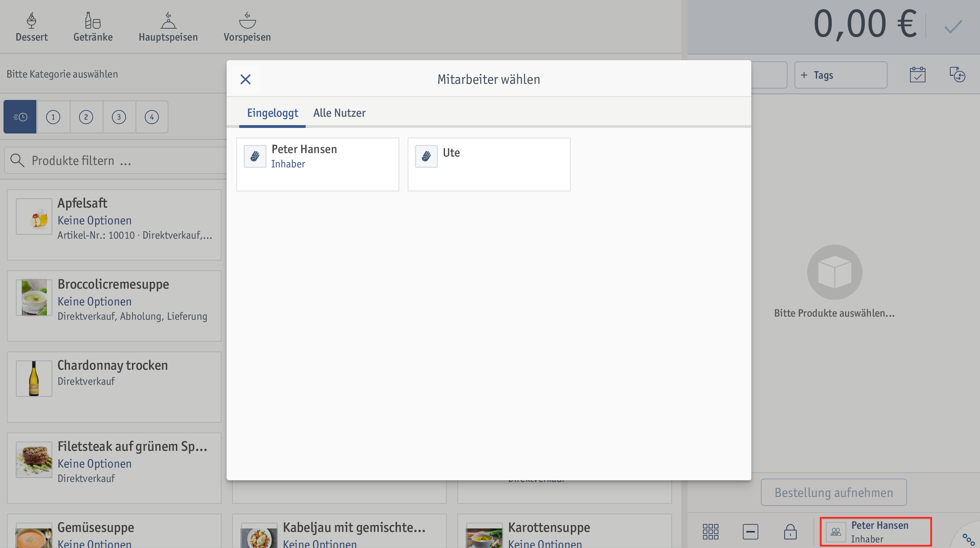Viewport: 980px width, 548px height.
Task: Select course number 2
Action: click(86, 117)
